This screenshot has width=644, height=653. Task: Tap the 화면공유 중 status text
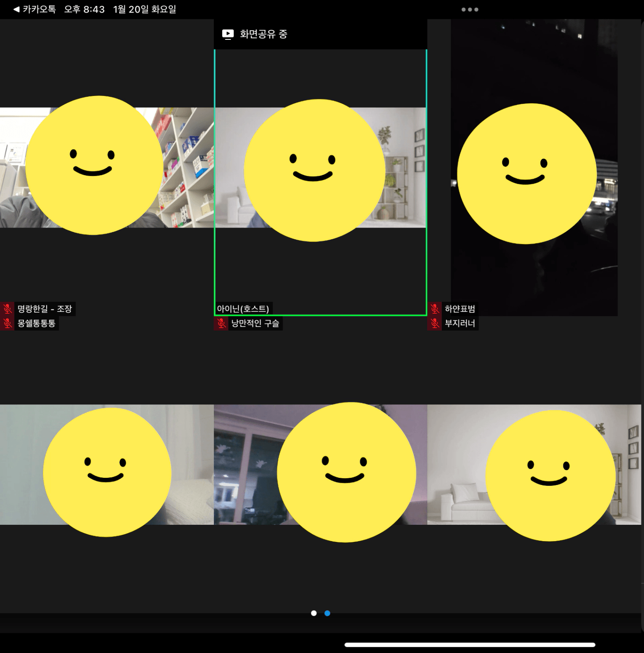click(263, 34)
